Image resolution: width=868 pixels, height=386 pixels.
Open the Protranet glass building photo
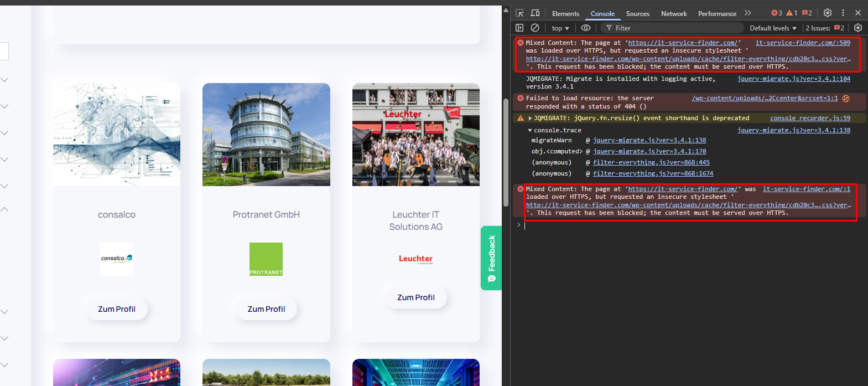tap(266, 135)
